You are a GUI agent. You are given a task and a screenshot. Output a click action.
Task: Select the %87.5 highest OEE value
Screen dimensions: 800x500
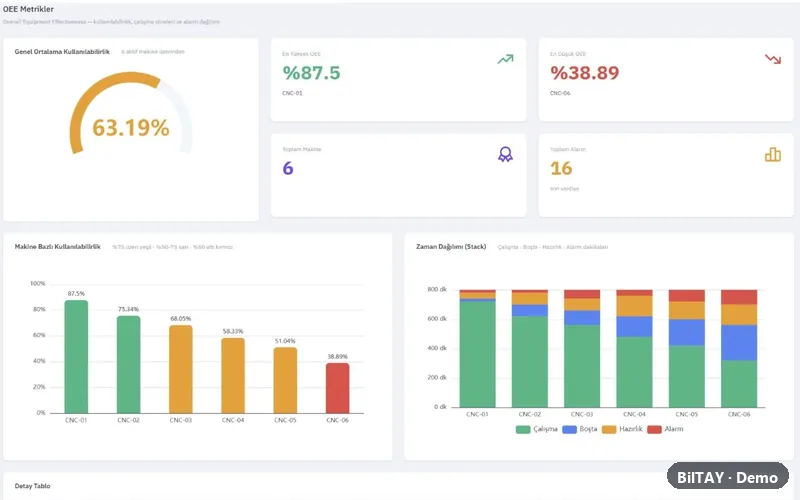311,73
